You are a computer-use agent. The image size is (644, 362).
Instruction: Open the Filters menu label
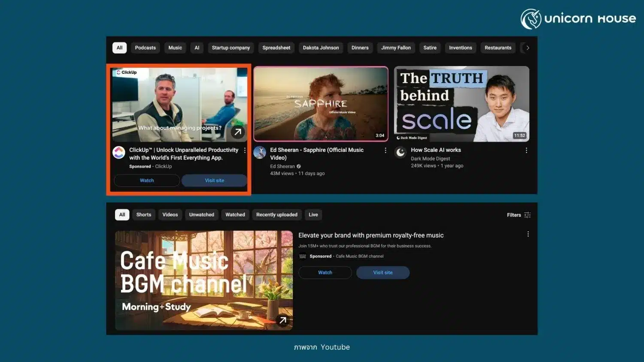click(514, 215)
